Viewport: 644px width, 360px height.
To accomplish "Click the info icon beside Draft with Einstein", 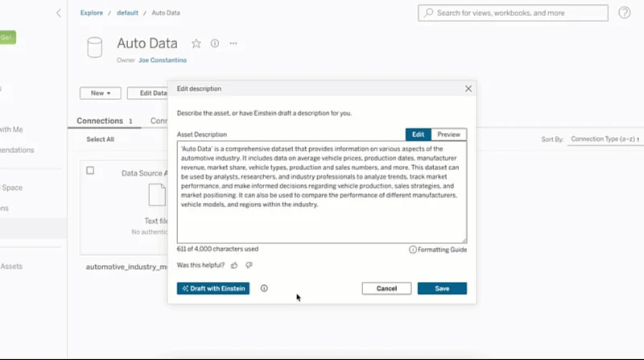I will pos(264,288).
